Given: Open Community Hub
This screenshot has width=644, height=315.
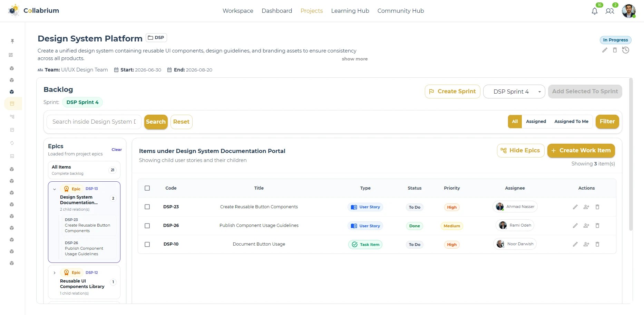Looking at the screenshot, I should [401, 11].
